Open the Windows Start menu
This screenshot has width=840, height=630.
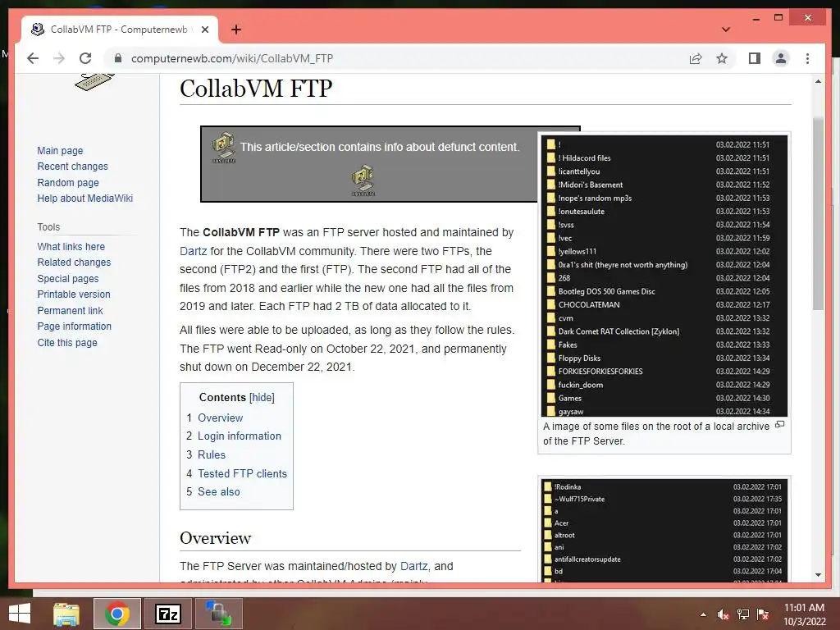tap(20, 614)
